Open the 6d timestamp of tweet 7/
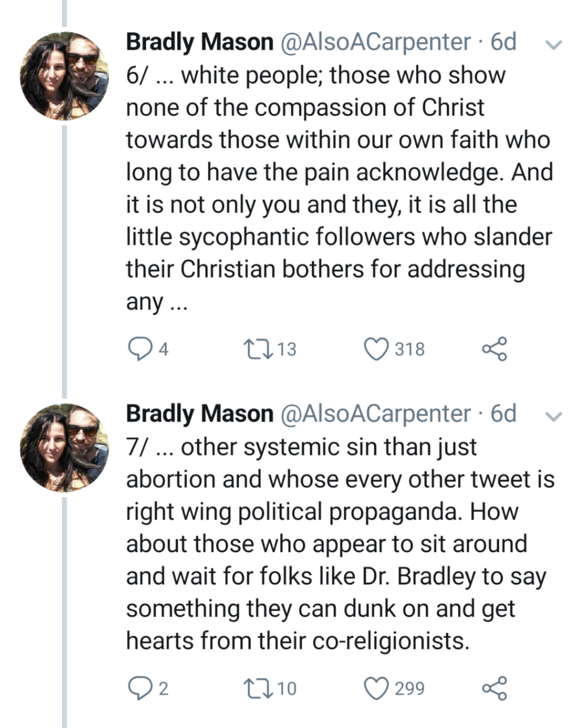Screen dimensions: 582x728 click(503, 414)
